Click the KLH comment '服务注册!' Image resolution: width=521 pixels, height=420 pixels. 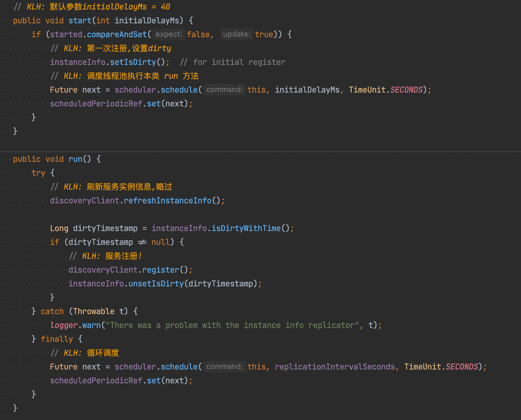106,256
